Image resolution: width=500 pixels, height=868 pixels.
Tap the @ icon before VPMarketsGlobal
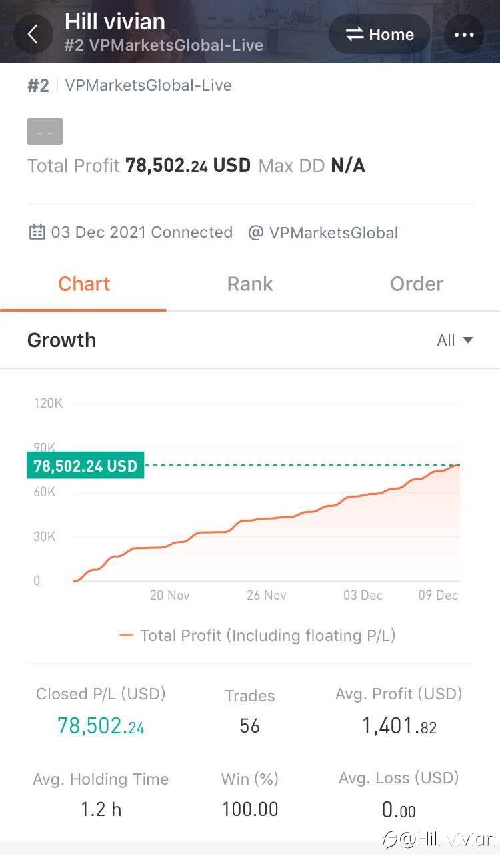255,233
